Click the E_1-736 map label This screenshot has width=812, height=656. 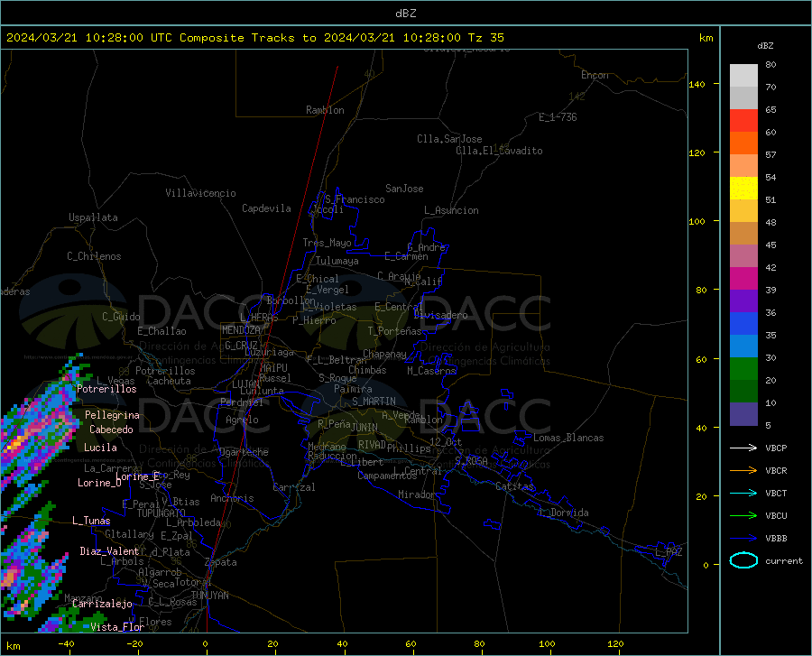pos(558,117)
